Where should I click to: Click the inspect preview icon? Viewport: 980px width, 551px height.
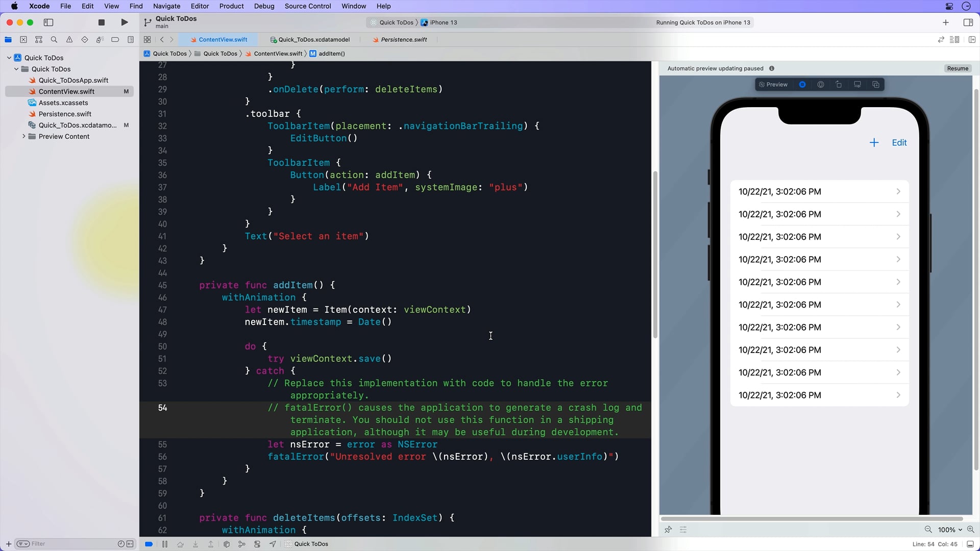click(x=821, y=85)
